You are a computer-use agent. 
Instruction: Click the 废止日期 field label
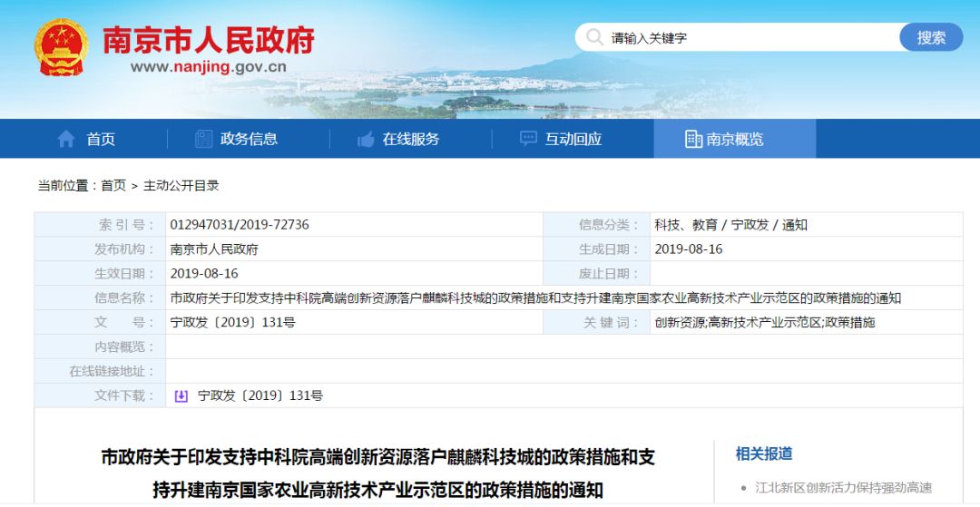(608, 274)
